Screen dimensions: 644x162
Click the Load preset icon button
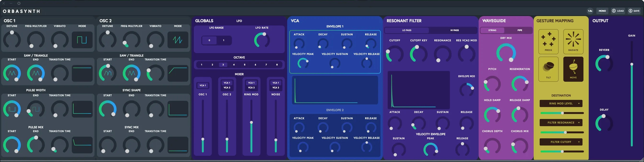[x=618, y=11]
